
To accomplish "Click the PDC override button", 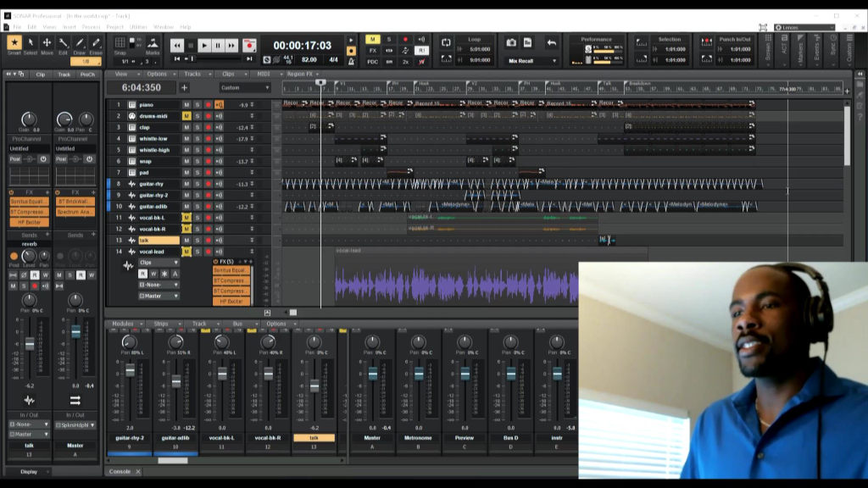I will coord(373,62).
